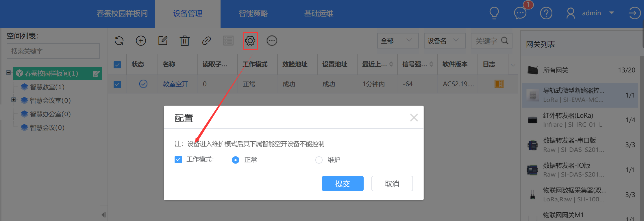Click the refresh icon in device toolbar

pyautogui.click(x=119, y=41)
